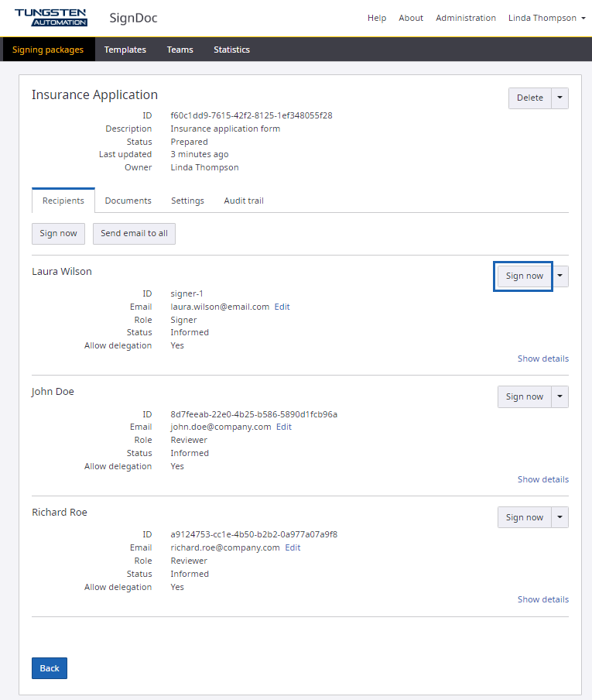Image resolution: width=592 pixels, height=700 pixels.
Task: Open dropdown arrow next to Delete
Action: 560,98
